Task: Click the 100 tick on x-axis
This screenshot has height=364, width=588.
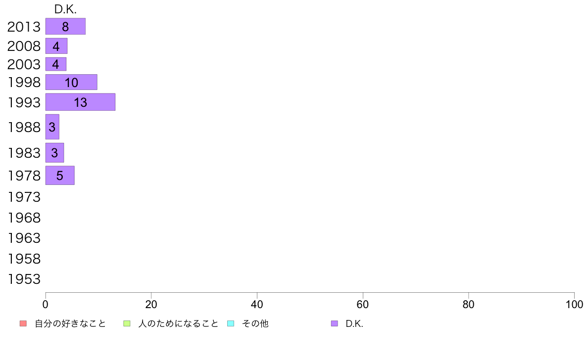Action: coord(574,304)
